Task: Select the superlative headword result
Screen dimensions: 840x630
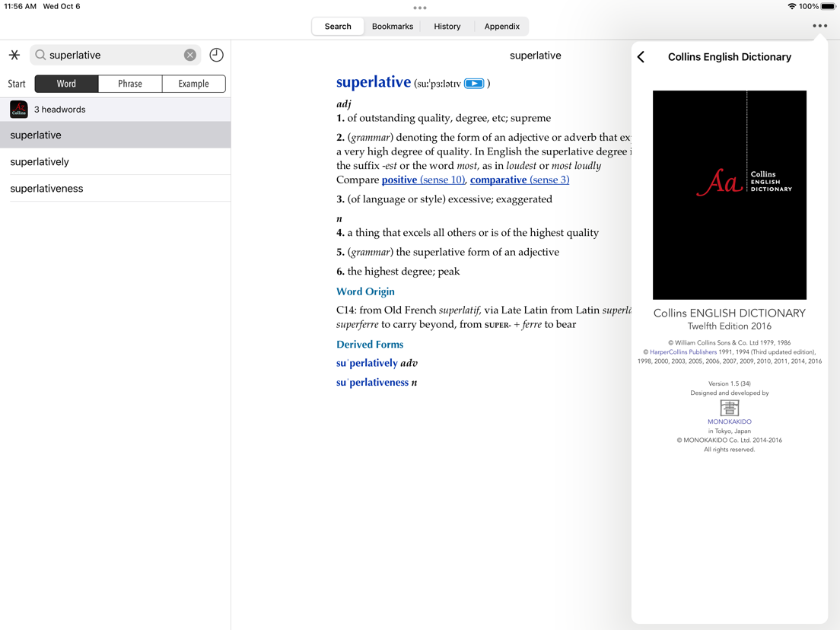Action: click(x=115, y=135)
